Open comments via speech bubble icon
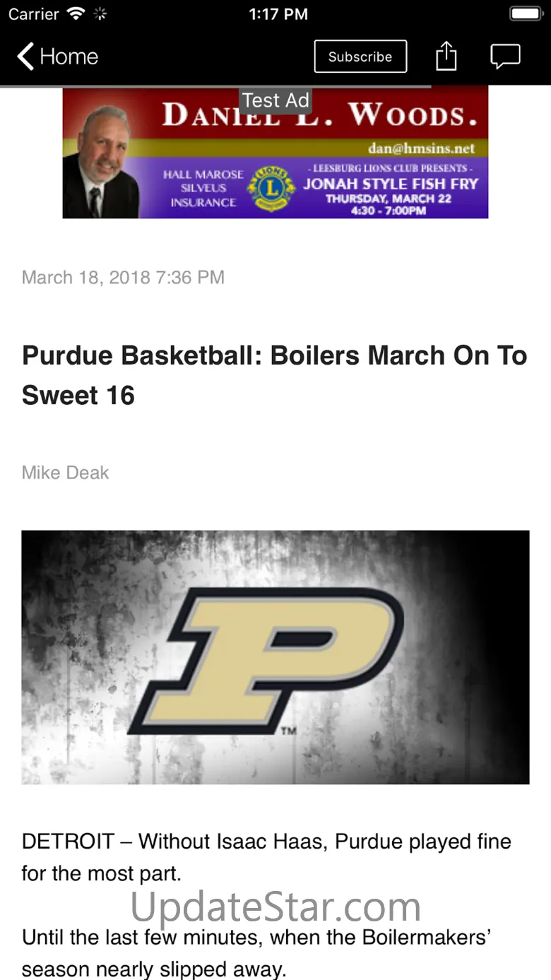 (505, 57)
